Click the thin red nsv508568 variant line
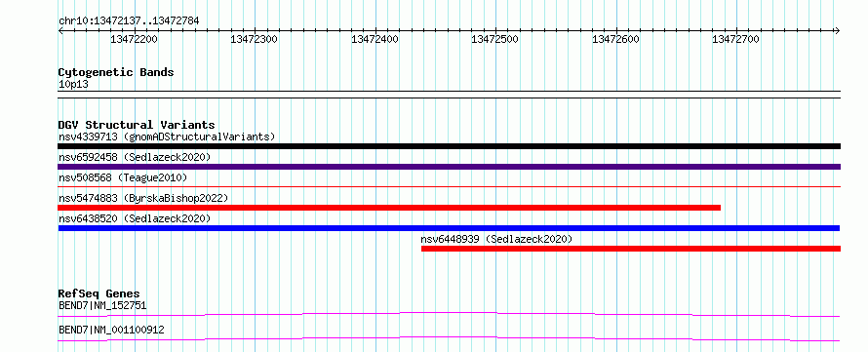The width and height of the screenshot is (868, 352). pos(449,187)
